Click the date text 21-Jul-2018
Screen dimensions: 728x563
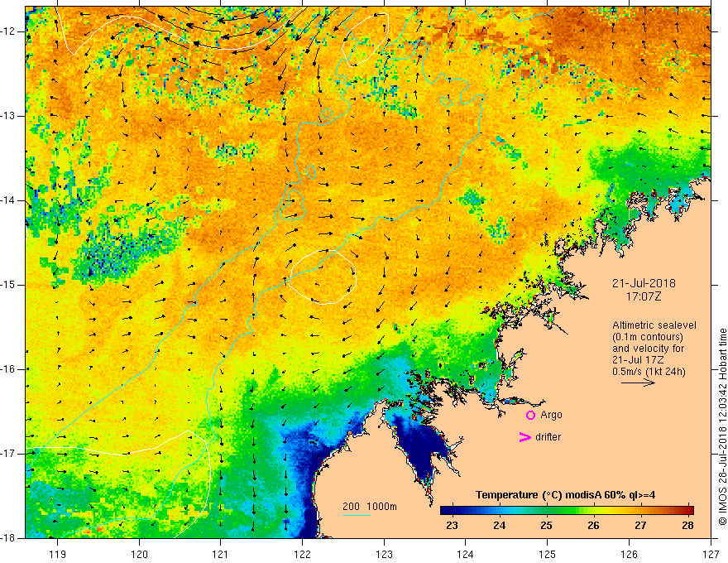pyautogui.click(x=644, y=283)
